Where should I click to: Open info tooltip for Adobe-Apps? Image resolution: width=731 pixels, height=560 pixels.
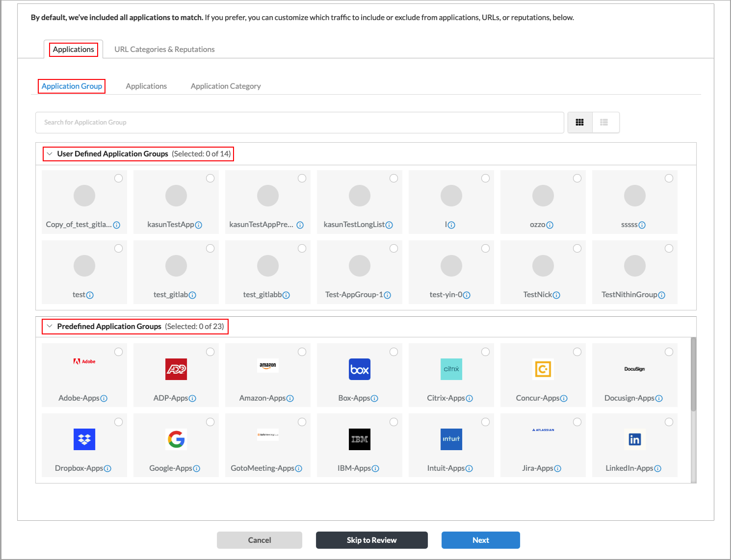[x=104, y=398]
